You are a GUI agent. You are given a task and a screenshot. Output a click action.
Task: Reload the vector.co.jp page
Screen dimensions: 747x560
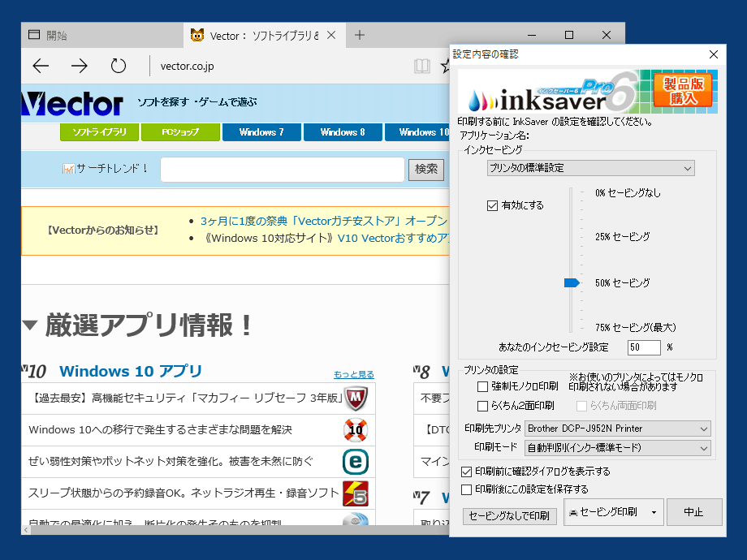tap(119, 66)
